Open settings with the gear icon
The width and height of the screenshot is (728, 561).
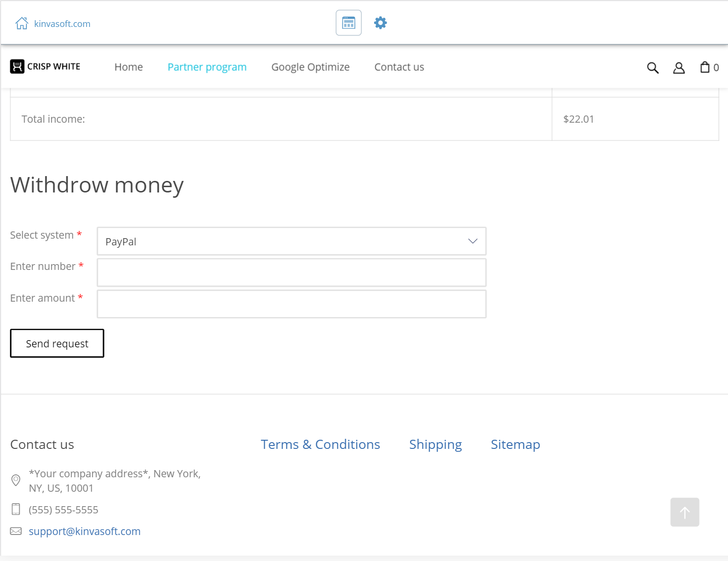point(380,23)
